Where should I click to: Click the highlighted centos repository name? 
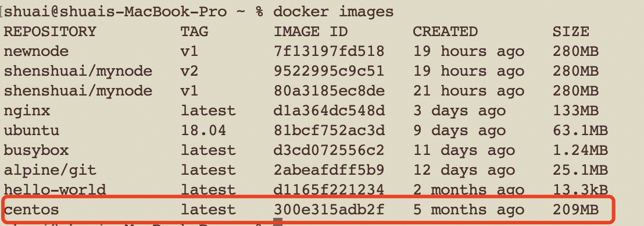pos(31,210)
